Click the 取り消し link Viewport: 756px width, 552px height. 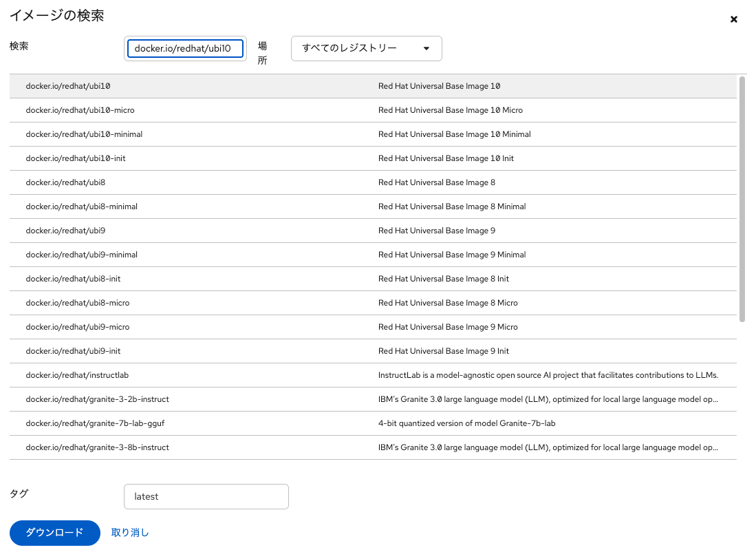[x=130, y=532]
